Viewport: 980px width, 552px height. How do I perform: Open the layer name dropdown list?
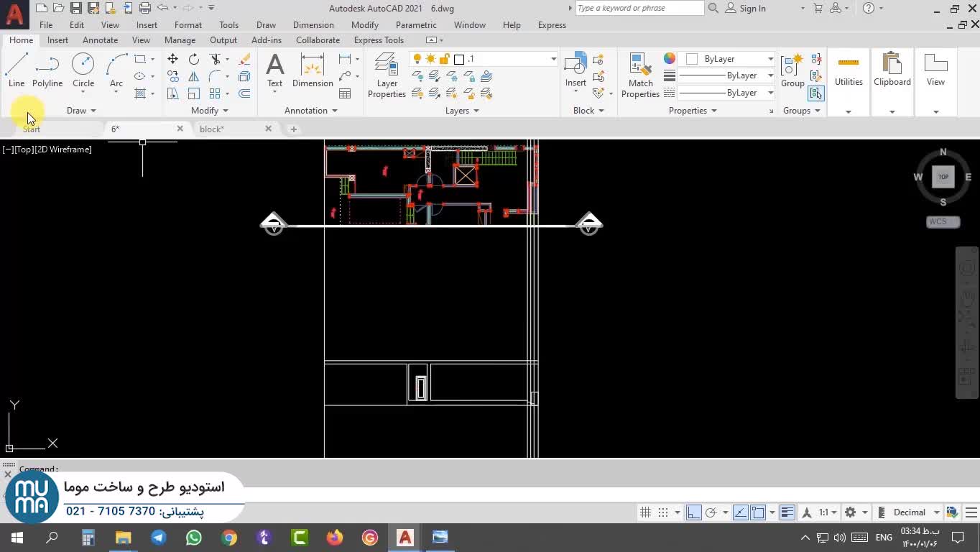[x=553, y=59]
